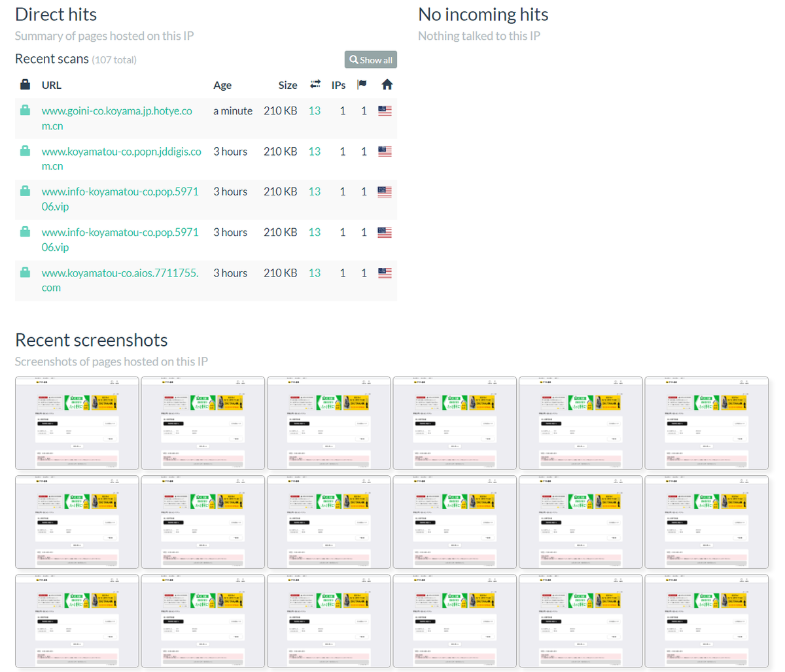Screen dimensions: 785x672
Task: Click the home icon in the table header
Action: [387, 84]
